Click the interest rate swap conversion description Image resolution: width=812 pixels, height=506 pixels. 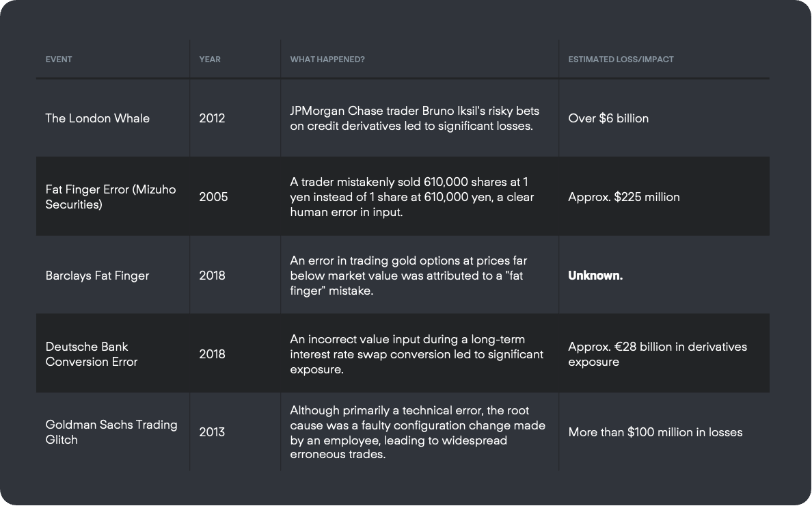417,354
